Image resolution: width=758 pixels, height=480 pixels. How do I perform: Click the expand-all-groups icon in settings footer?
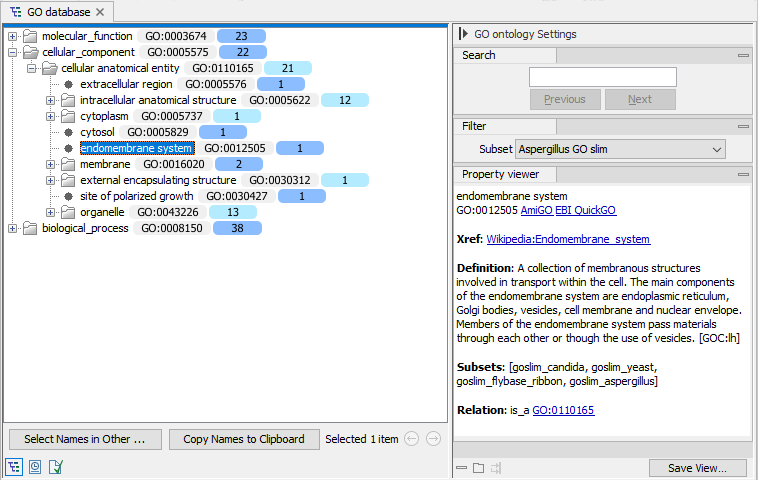tap(478, 468)
